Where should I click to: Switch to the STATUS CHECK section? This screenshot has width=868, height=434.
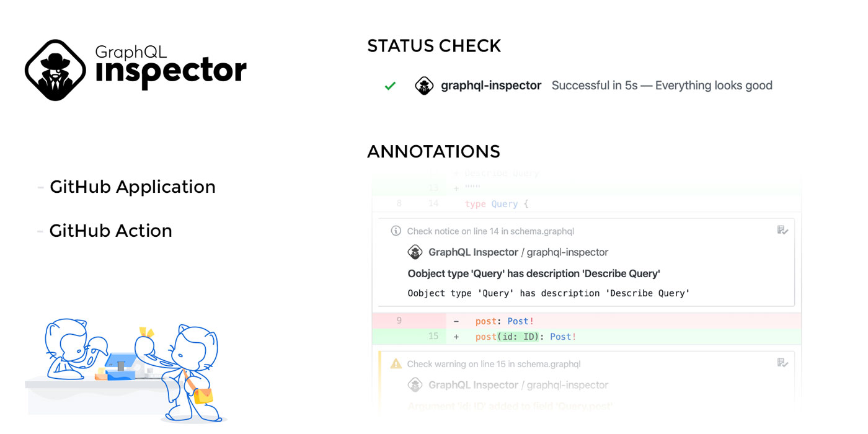tap(434, 45)
